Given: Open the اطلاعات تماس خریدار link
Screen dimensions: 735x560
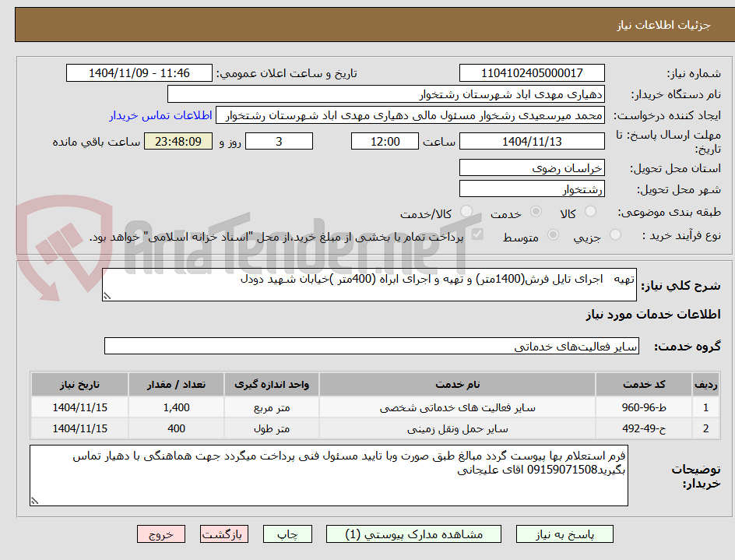Looking at the screenshot, I should 160,115.
